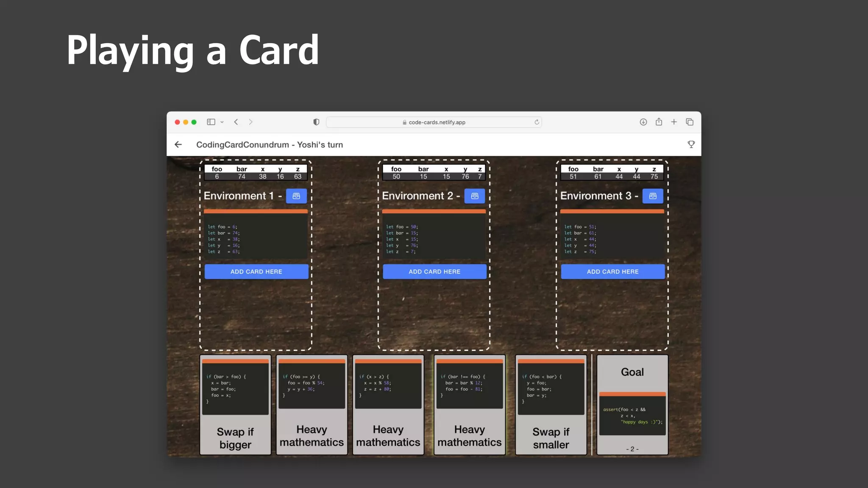The height and width of the screenshot is (488, 868).
Task: Expand the sidebar dropdown chevron
Action: (222, 122)
